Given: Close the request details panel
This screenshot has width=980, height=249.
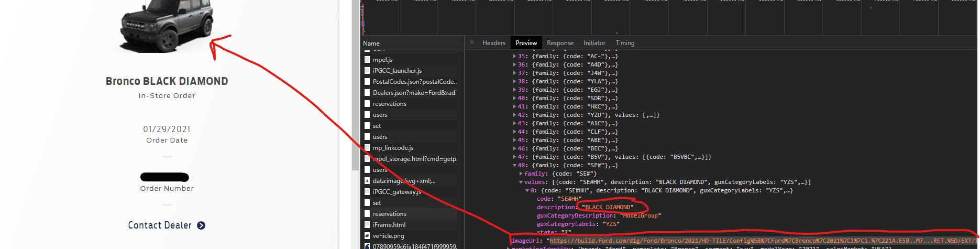Looking at the screenshot, I should [x=472, y=43].
